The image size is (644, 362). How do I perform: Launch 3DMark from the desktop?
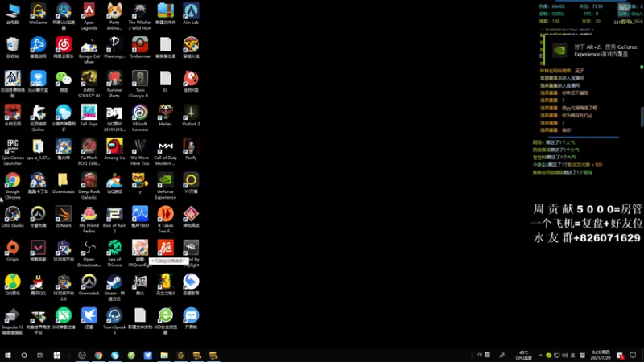pyautogui.click(x=64, y=216)
